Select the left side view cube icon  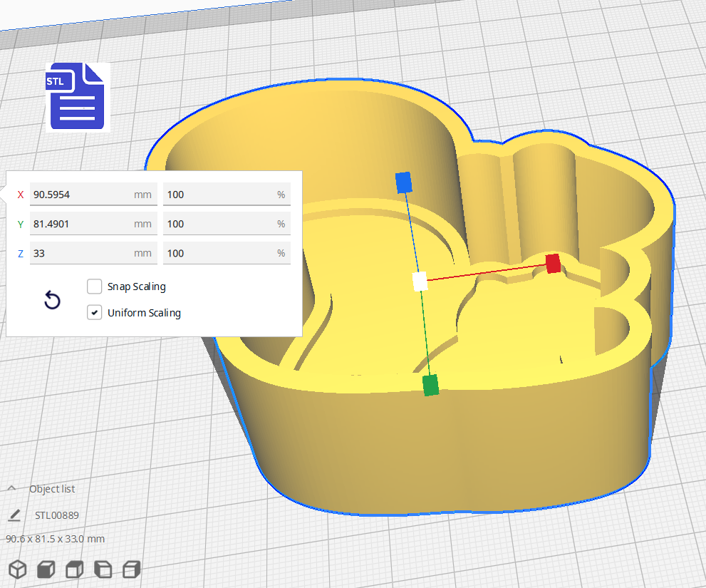point(103,569)
